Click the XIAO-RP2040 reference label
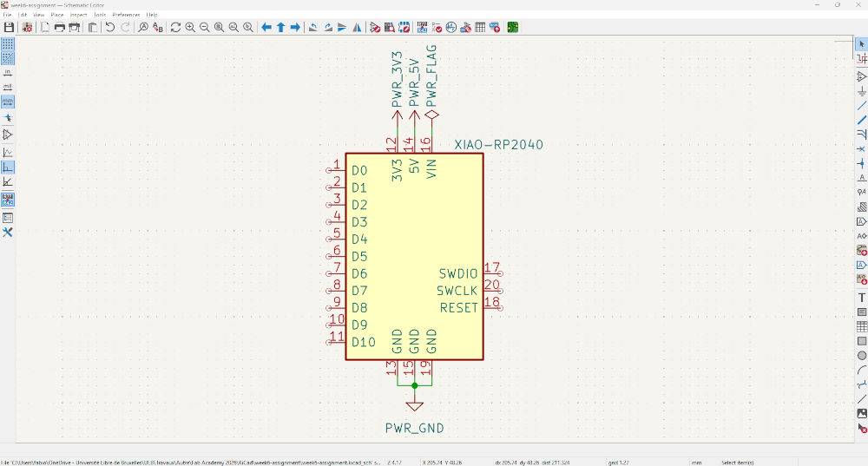The width and height of the screenshot is (868, 466). (x=499, y=144)
